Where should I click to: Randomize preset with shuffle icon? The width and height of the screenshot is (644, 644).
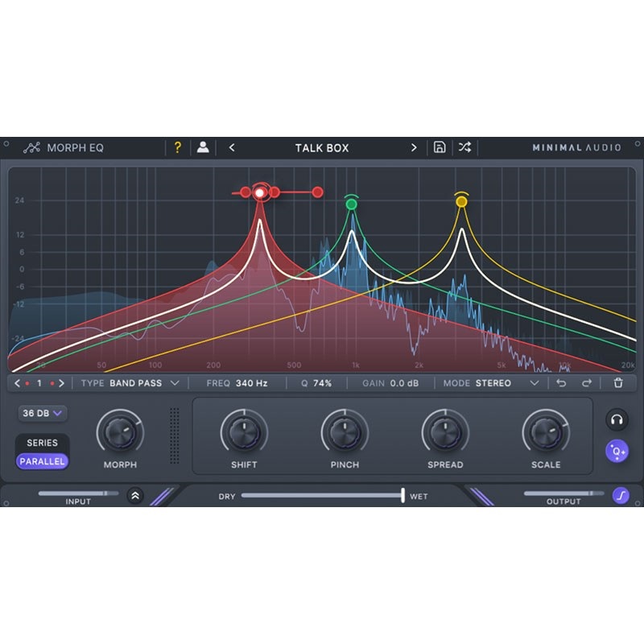464,147
